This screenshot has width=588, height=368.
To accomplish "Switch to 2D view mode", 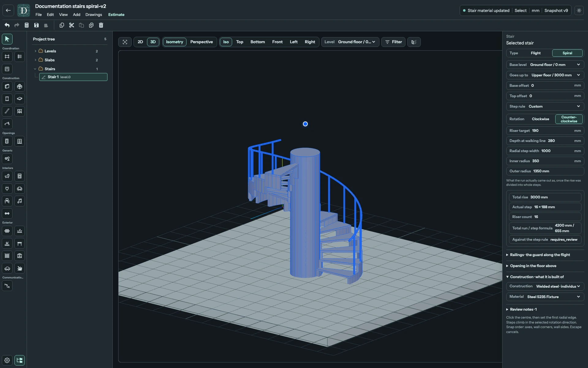I will 140,42.
